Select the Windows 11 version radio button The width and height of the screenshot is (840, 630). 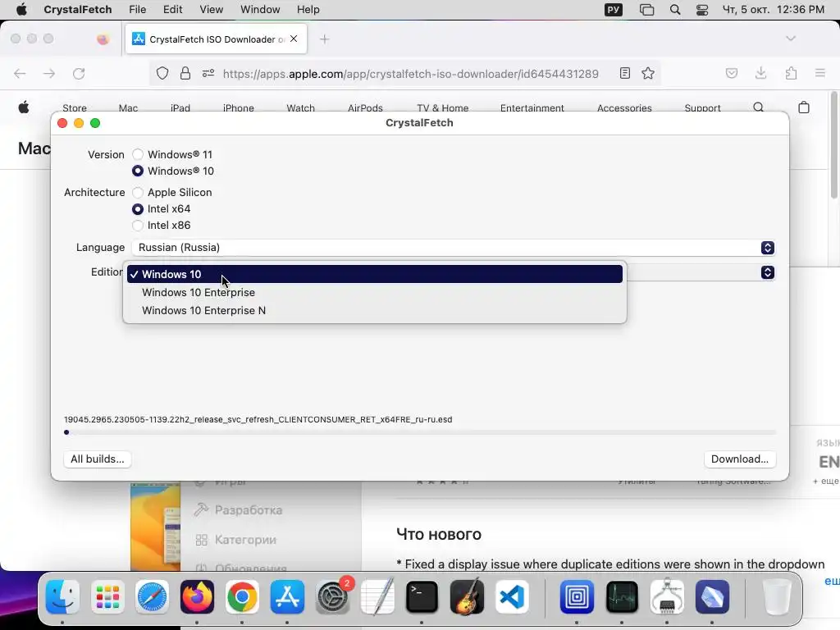point(138,154)
